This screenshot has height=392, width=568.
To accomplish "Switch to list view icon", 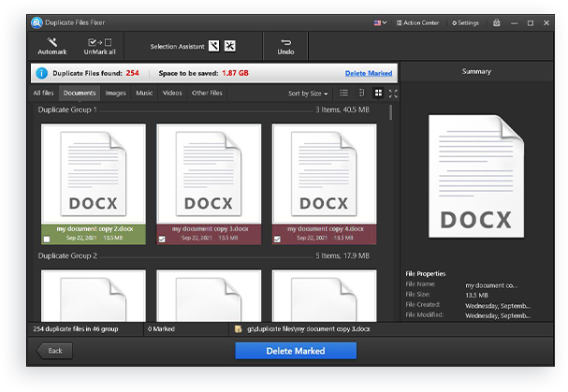I will tap(343, 94).
